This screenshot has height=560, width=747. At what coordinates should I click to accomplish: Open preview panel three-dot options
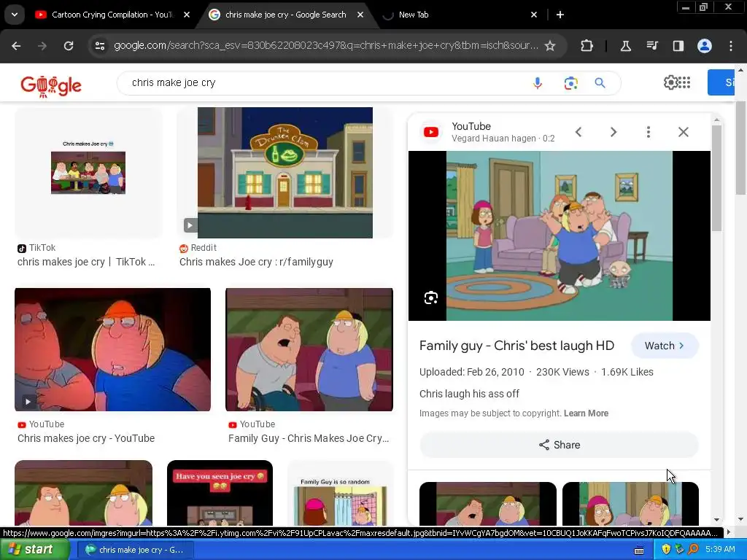pos(649,132)
